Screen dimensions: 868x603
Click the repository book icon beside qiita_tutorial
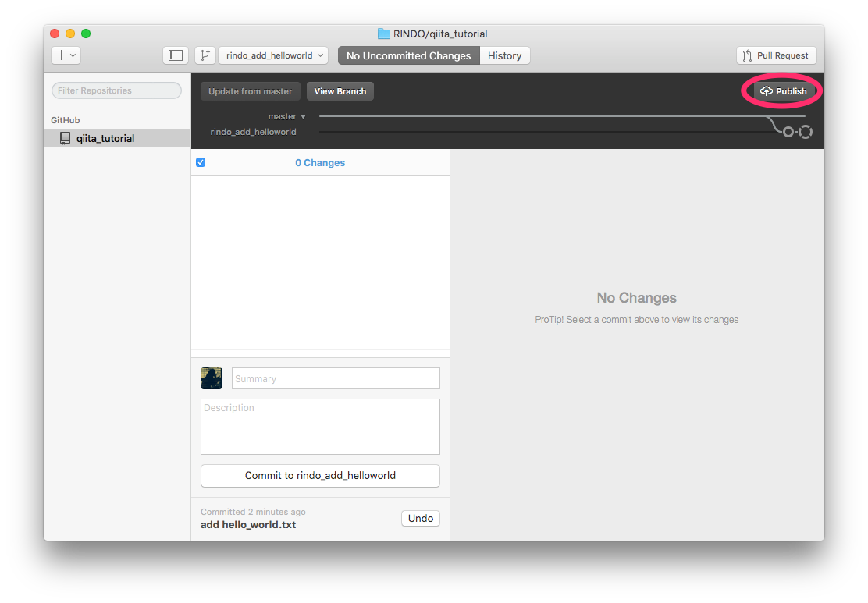[x=64, y=138]
